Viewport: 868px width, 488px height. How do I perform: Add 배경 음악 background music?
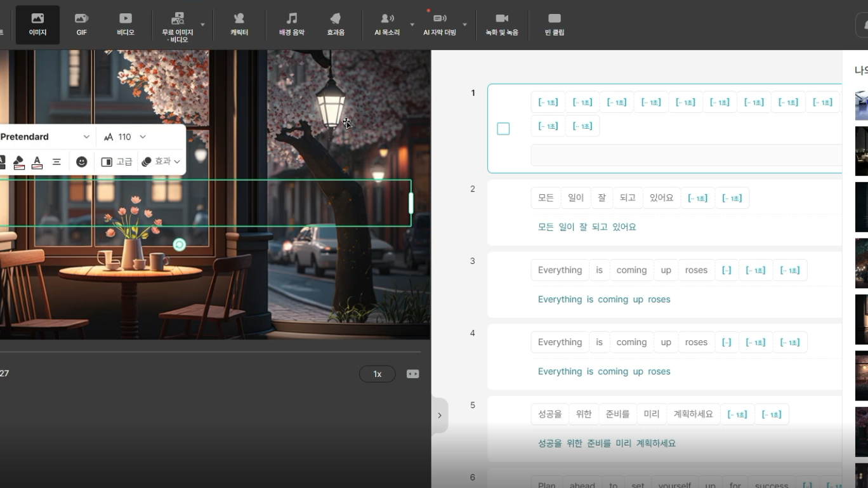pos(291,25)
